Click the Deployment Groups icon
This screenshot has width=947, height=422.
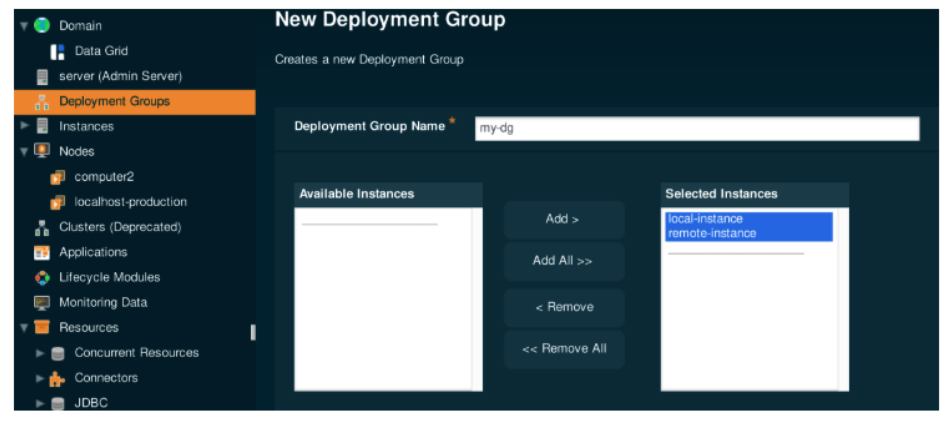coord(42,101)
